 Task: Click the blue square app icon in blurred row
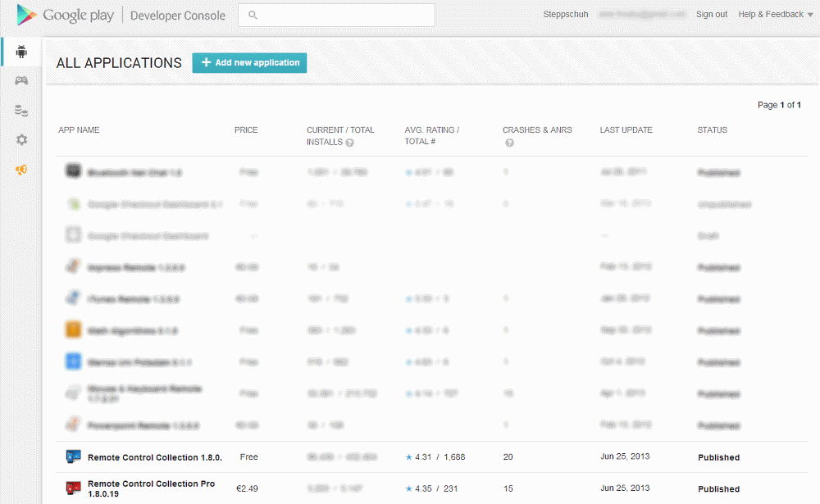click(x=73, y=361)
